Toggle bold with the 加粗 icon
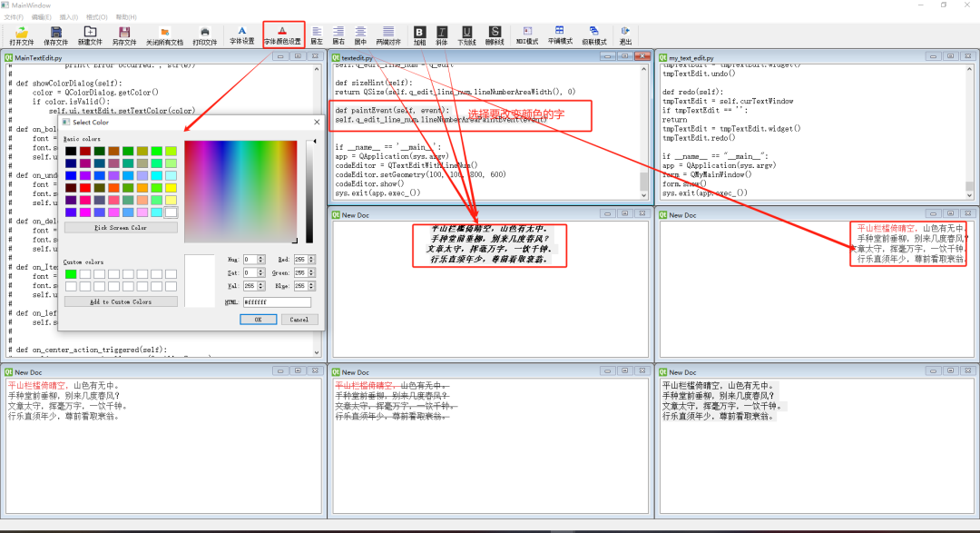Viewport: 980px width, 533px height. [419, 35]
